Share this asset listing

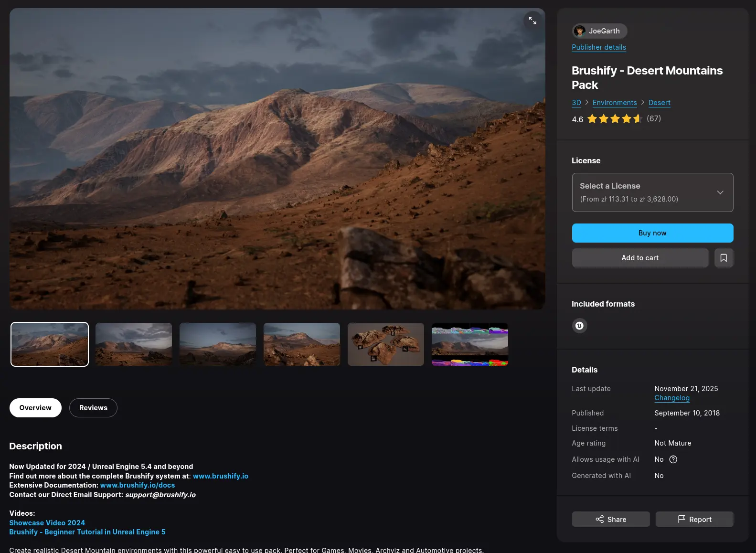(x=610, y=519)
